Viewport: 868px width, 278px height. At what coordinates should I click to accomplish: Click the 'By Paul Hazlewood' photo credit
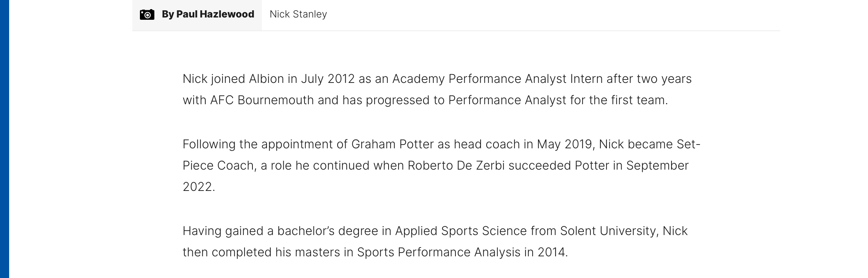(208, 14)
